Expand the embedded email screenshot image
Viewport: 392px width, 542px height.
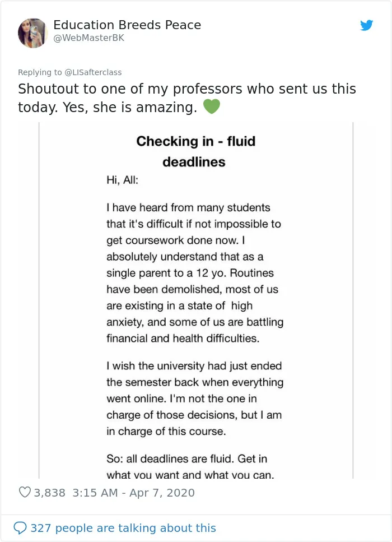[x=196, y=300]
